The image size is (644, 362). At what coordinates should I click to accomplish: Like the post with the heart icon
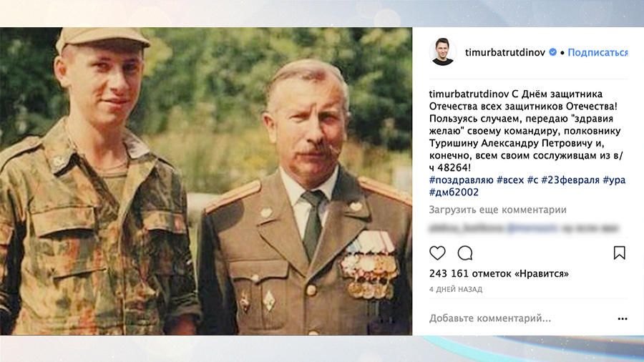pos(437,253)
